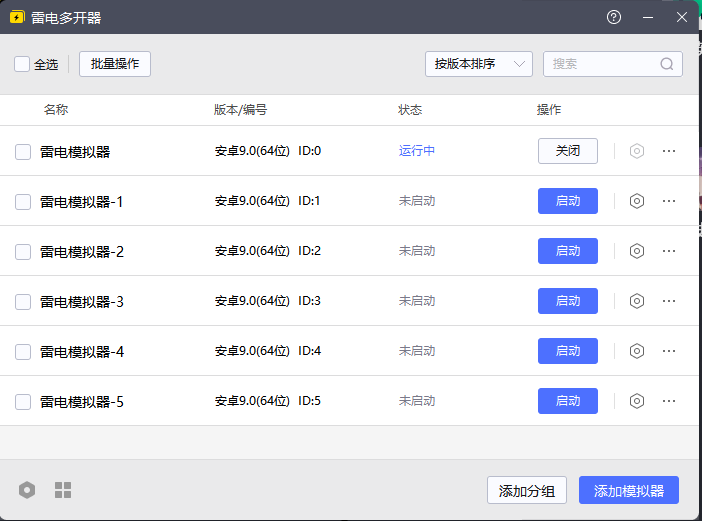Open the global settings hexagon icon at bottom-left
The height and width of the screenshot is (521, 702).
click(x=27, y=490)
